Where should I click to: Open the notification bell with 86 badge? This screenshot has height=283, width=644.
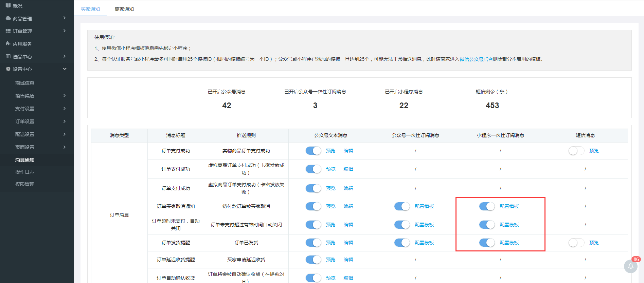(631, 266)
